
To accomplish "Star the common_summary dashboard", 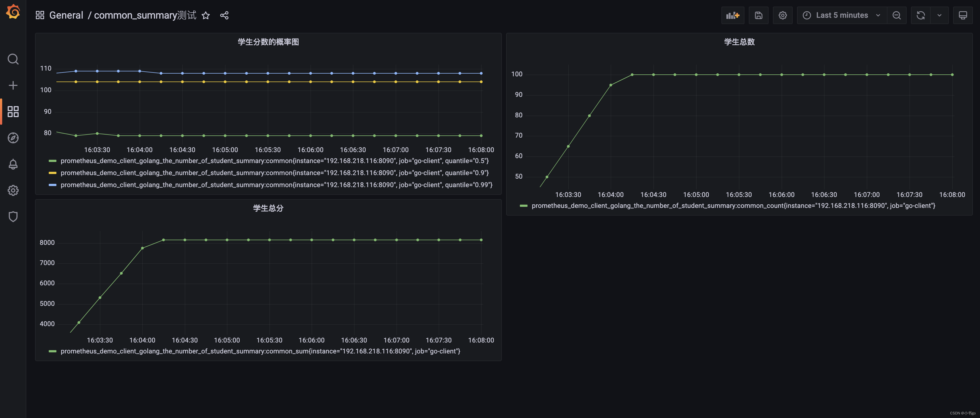I will click(205, 15).
